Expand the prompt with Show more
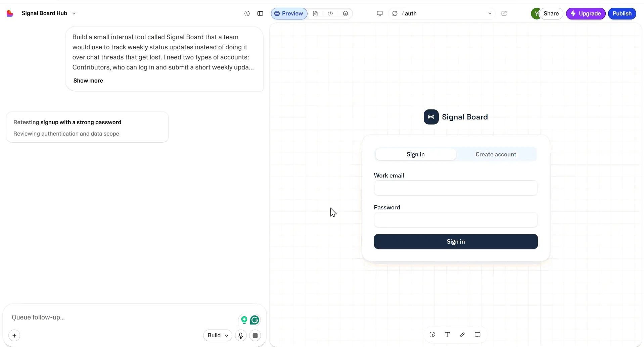644x347 pixels. point(88,81)
